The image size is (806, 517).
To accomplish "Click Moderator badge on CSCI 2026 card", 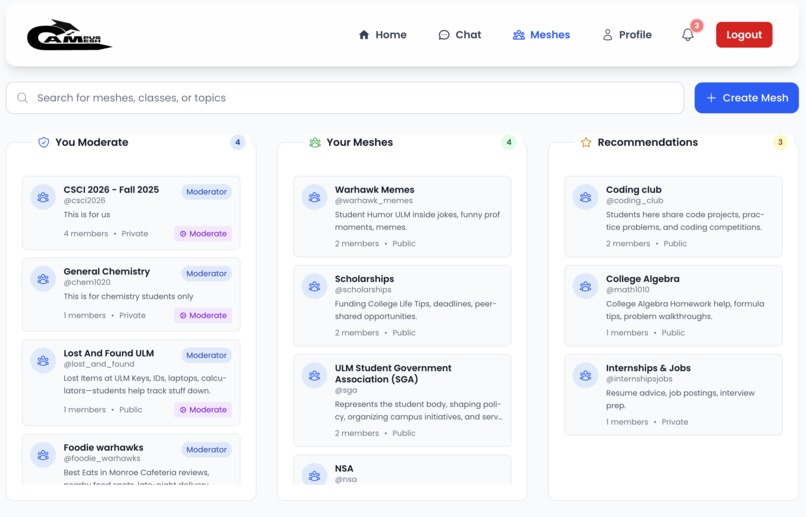I will [x=206, y=192].
